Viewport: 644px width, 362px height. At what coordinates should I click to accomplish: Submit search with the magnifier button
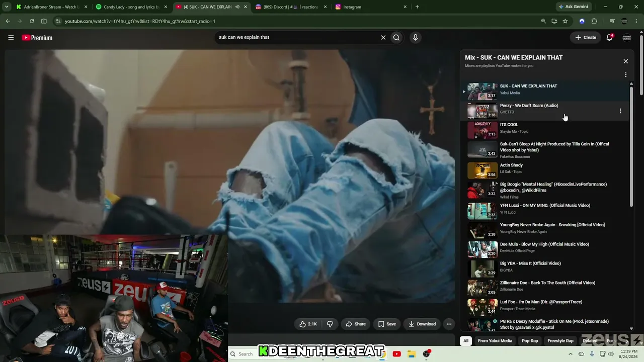pyautogui.click(x=396, y=37)
